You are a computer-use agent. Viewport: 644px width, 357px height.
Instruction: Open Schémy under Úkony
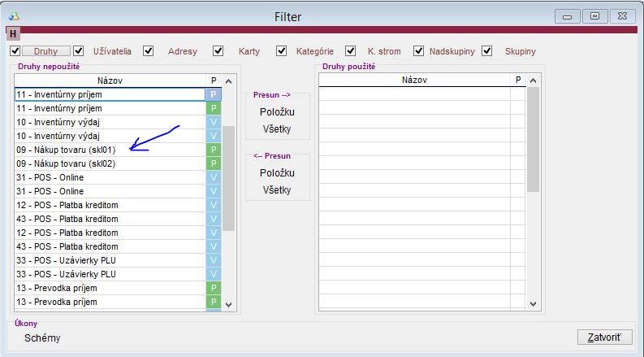click(42, 337)
